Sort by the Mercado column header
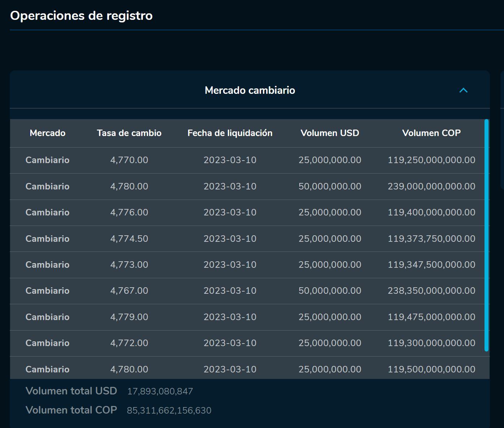504x428 pixels. [x=47, y=133]
